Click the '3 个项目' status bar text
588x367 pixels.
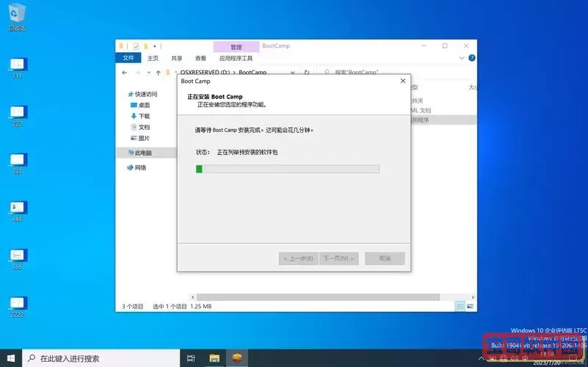click(x=132, y=306)
